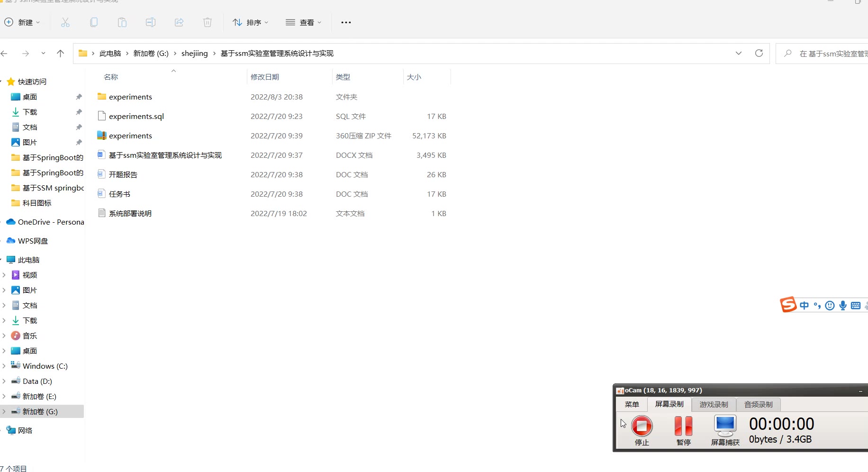Click shejiing breadcrumb segment
868x472 pixels.
194,54
